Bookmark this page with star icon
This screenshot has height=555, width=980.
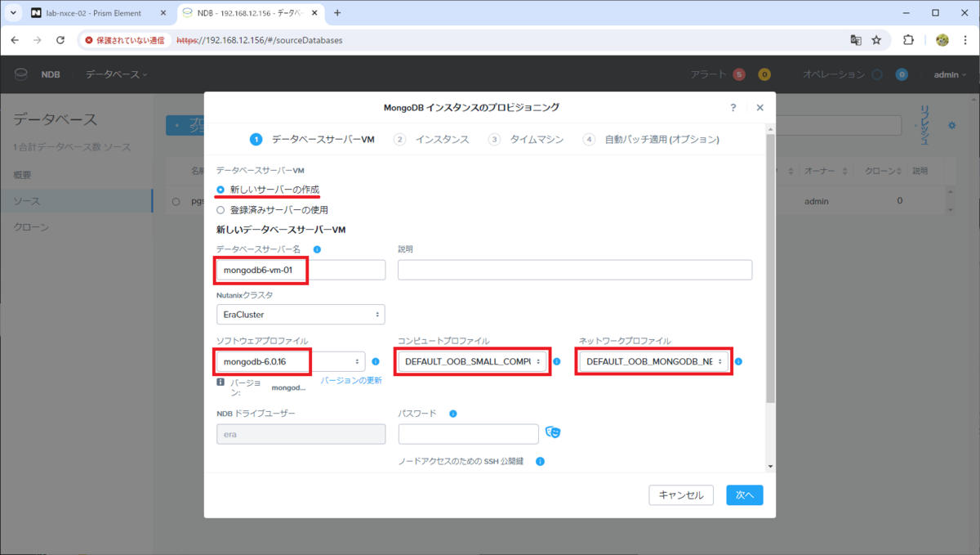coord(876,40)
